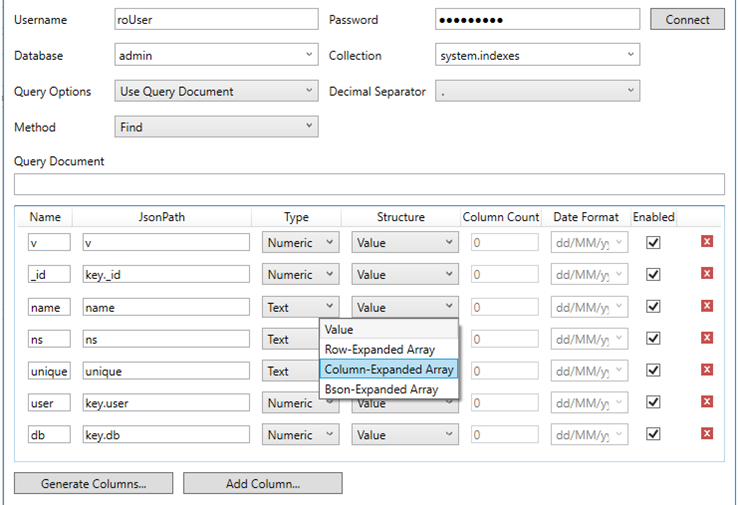The image size is (738, 505).
Task: Expand the Collection dropdown system.indexes
Action: [x=537, y=56]
